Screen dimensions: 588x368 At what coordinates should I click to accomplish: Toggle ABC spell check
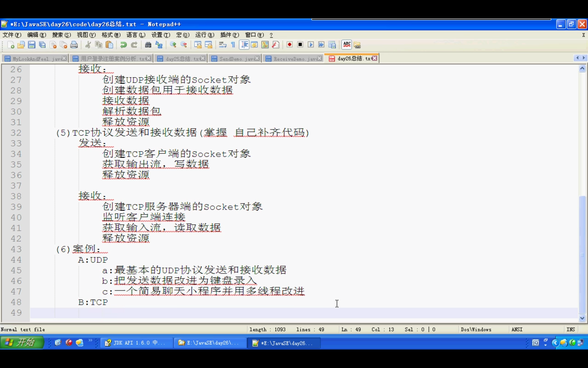(347, 45)
